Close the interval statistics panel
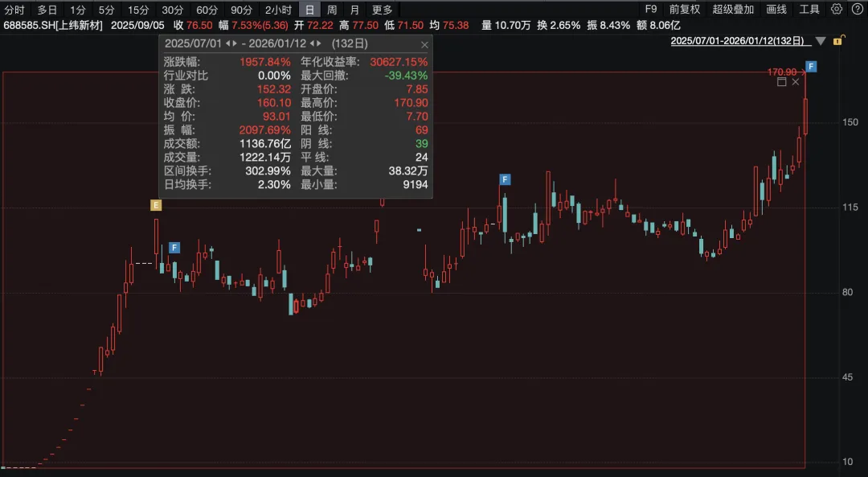This screenshot has height=477, width=868. coord(424,44)
